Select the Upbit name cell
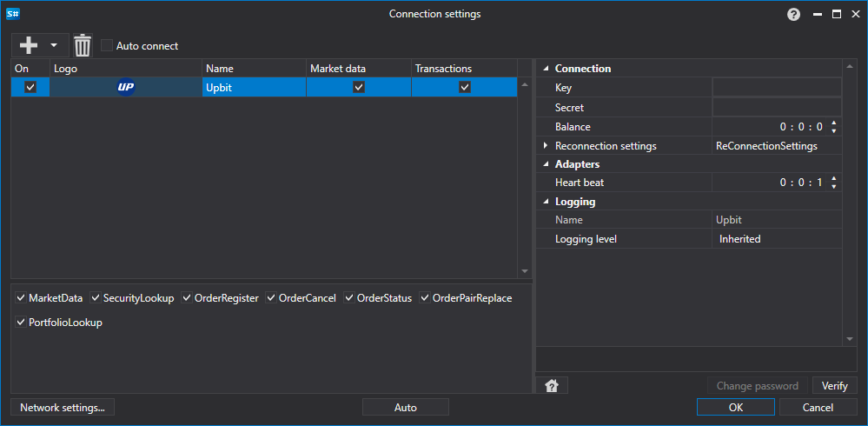 click(x=254, y=87)
